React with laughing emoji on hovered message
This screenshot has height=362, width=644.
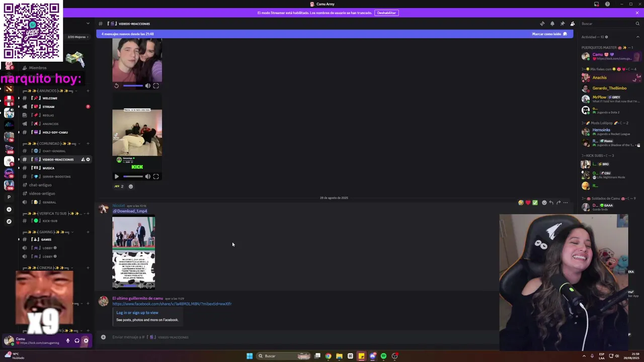(521, 203)
